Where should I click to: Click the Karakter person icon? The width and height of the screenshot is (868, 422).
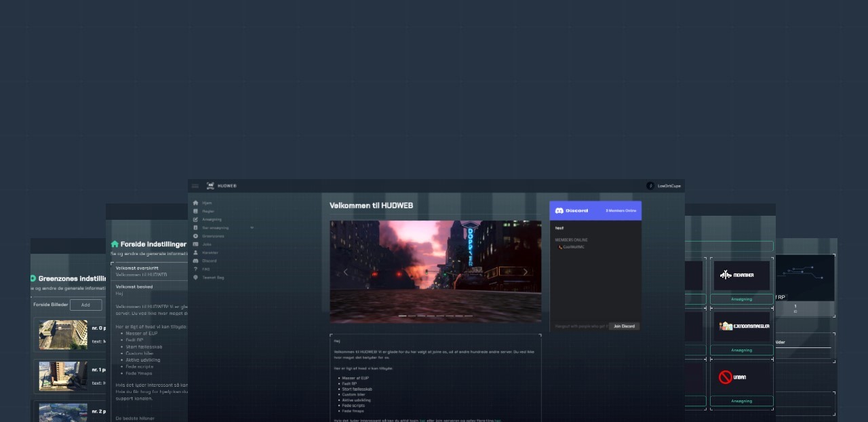(196, 252)
